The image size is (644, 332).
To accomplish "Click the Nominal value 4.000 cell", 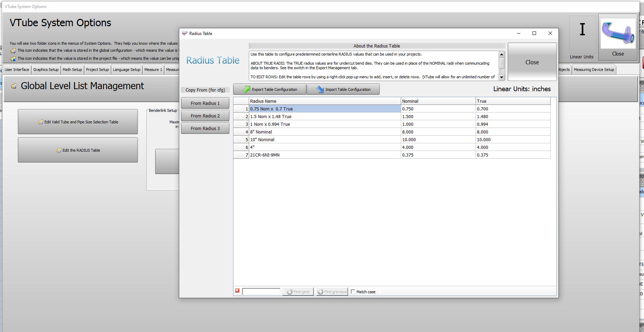I will (438, 147).
